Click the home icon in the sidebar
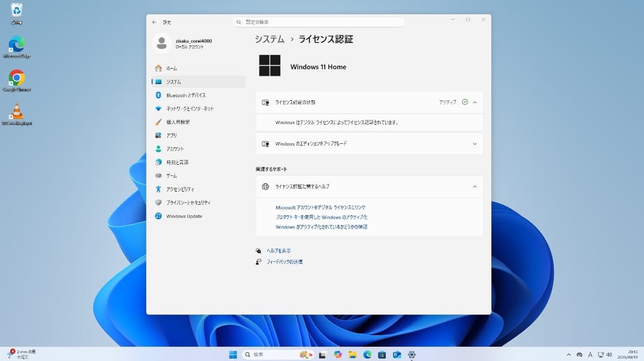Screen dimensions: 644x361 pyautogui.click(x=158, y=68)
